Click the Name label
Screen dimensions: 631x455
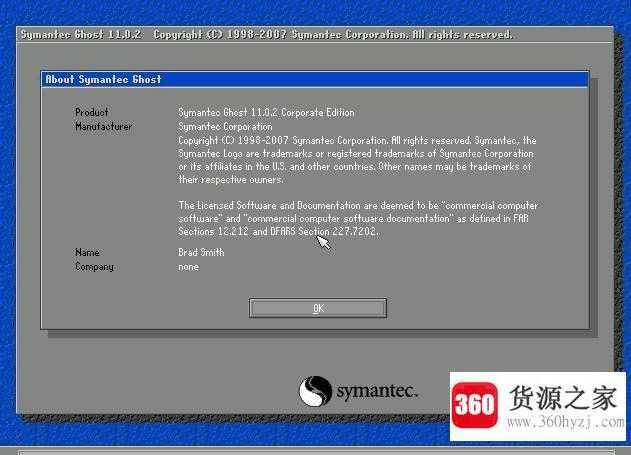pyautogui.click(x=87, y=252)
